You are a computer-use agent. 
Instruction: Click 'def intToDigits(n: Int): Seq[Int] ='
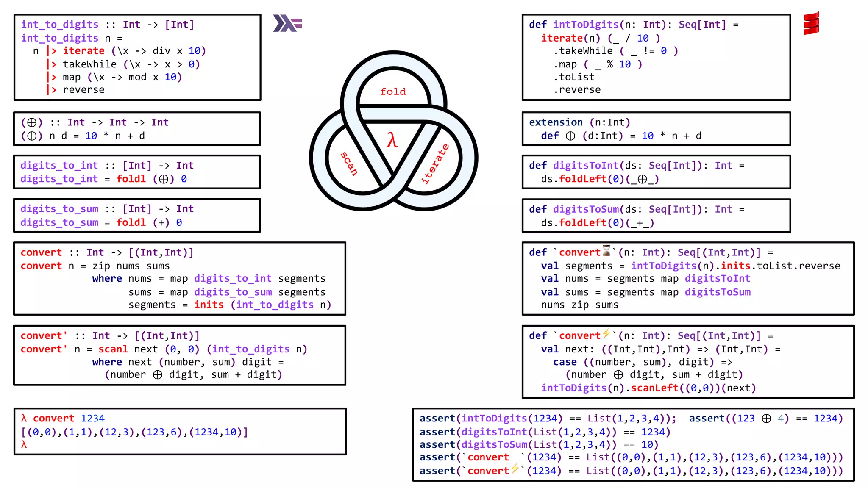tap(634, 25)
